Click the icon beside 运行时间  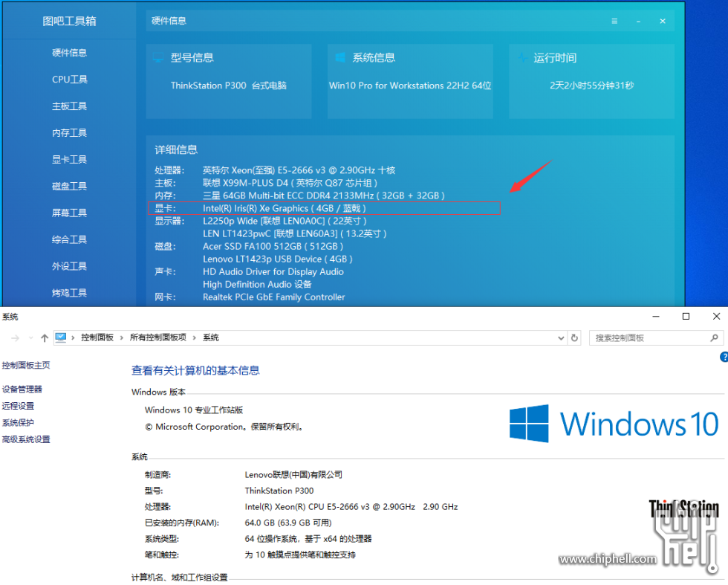tap(521, 58)
